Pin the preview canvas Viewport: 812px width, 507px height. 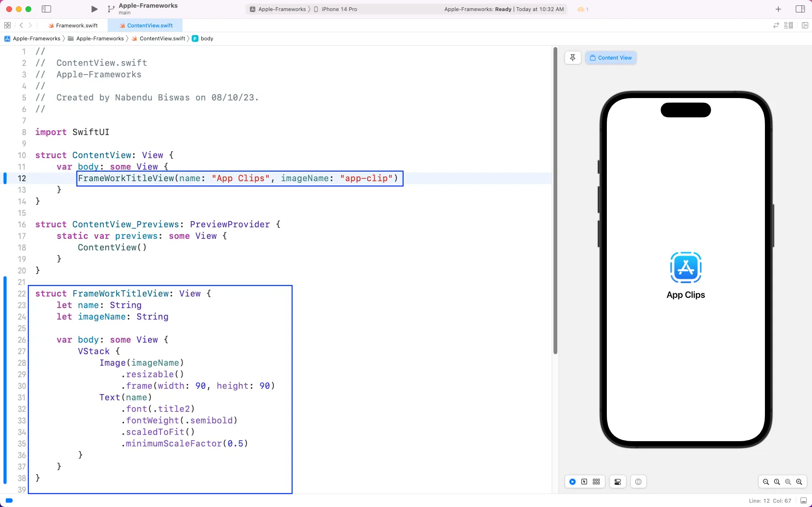pyautogui.click(x=573, y=58)
